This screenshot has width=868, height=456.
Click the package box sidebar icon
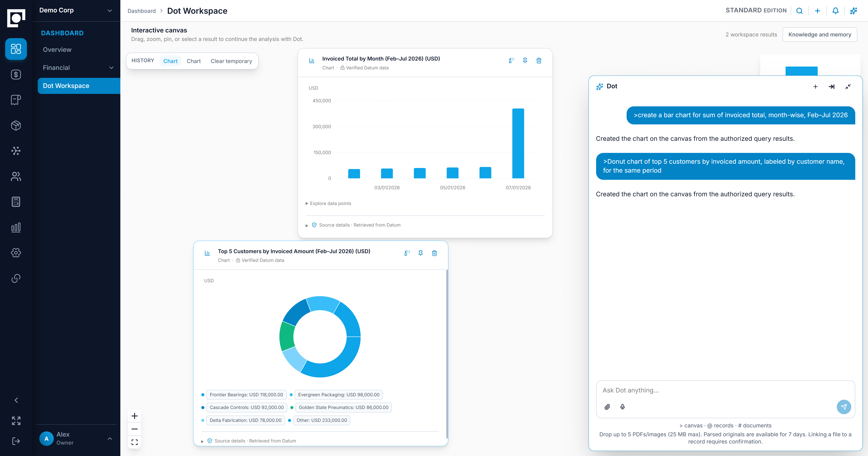pos(16,125)
